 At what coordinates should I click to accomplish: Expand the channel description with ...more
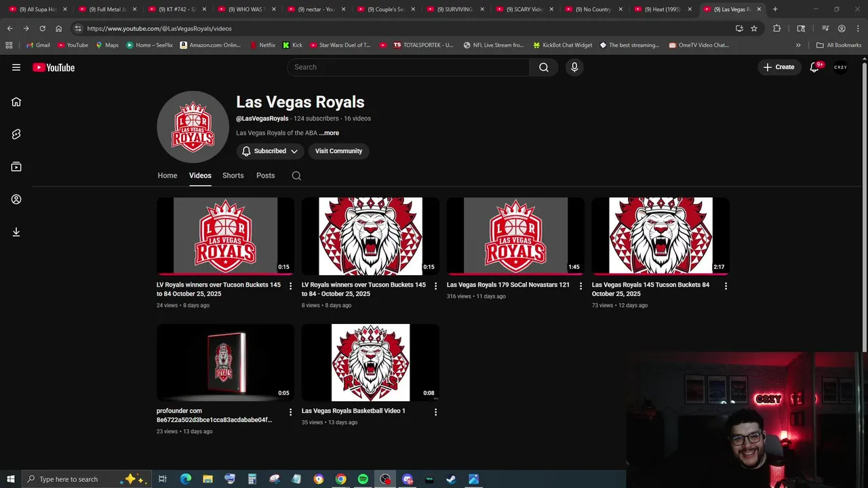pyautogui.click(x=329, y=133)
